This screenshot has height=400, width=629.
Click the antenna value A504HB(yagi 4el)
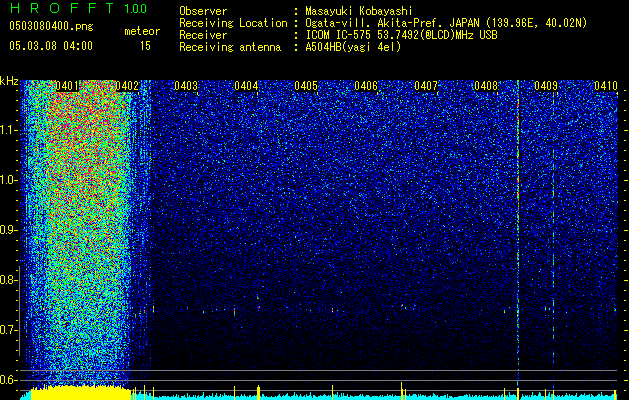(x=353, y=47)
